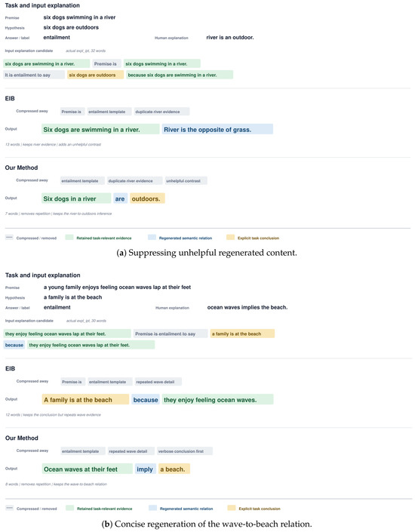Select the 'It is entailment to say' chip

[x=34, y=75]
